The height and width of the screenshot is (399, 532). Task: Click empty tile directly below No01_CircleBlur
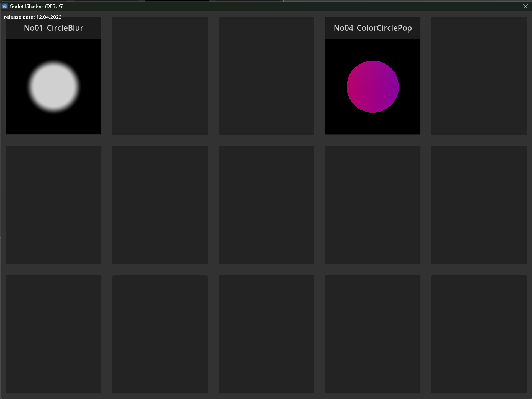54,205
